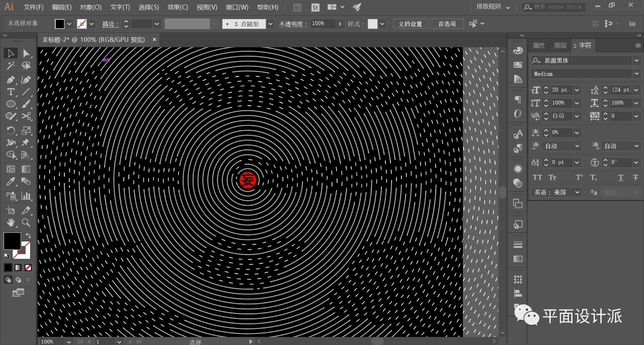Select the Type tool

pos(11,92)
